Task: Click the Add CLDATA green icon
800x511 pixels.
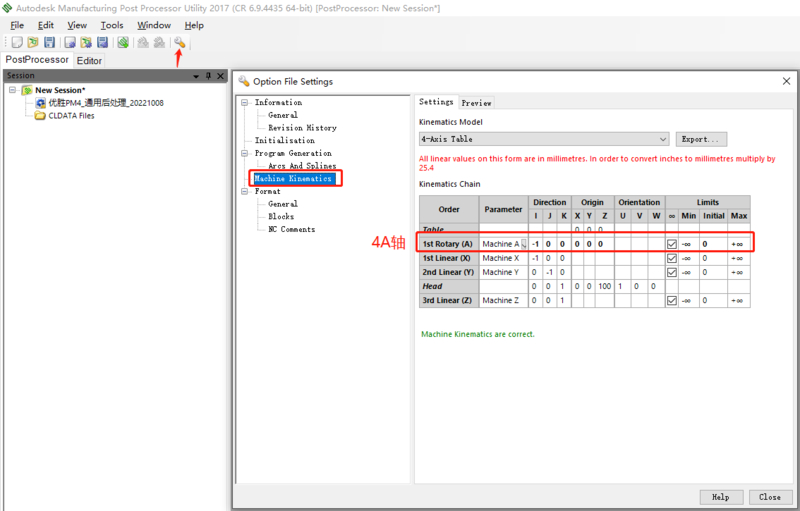Action: pos(122,42)
